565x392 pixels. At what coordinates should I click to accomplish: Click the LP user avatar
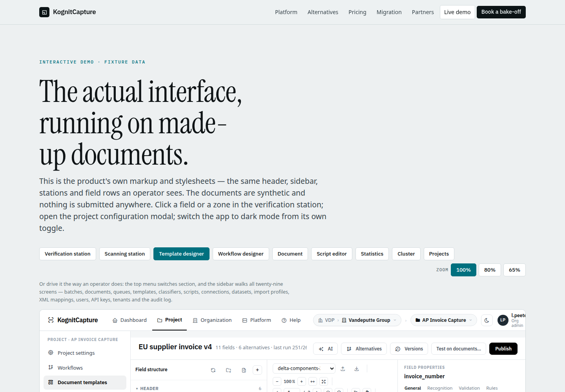point(503,320)
